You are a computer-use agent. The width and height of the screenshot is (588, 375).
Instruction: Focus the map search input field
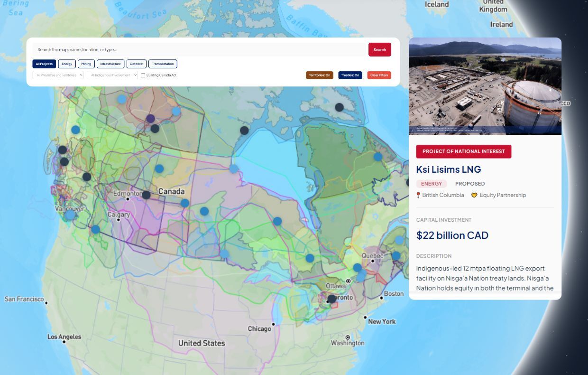(199, 49)
